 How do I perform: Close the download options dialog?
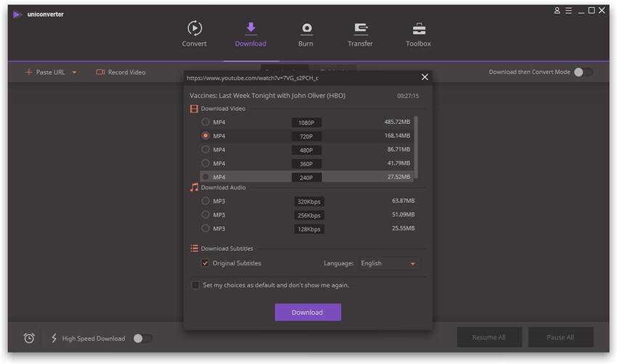coord(425,77)
